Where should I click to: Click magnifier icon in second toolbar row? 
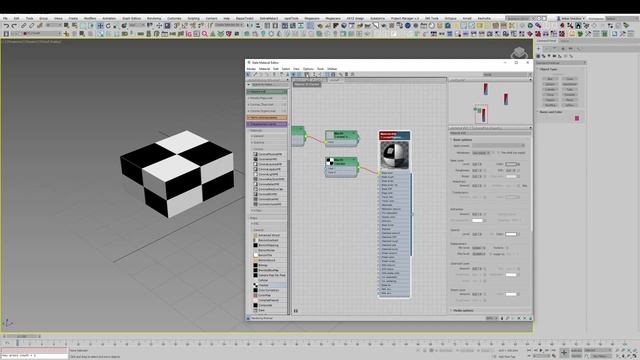[x=205, y=34]
